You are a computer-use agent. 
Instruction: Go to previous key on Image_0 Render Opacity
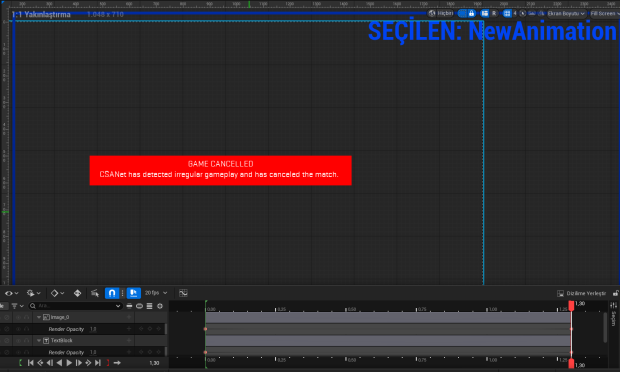[141, 329]
